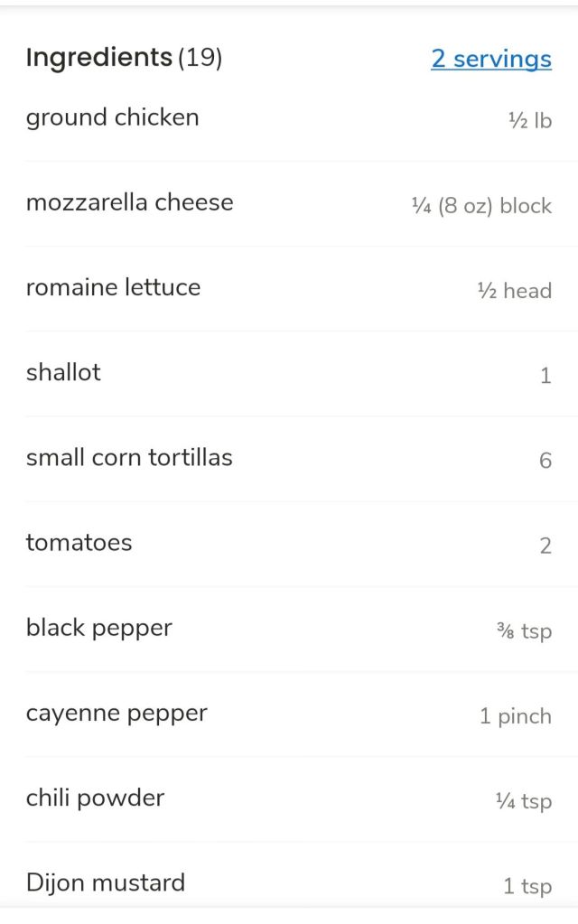The width and height of the screenshot is (578, 924).
Task: Click the black pepper row
Action: (99, 628)
